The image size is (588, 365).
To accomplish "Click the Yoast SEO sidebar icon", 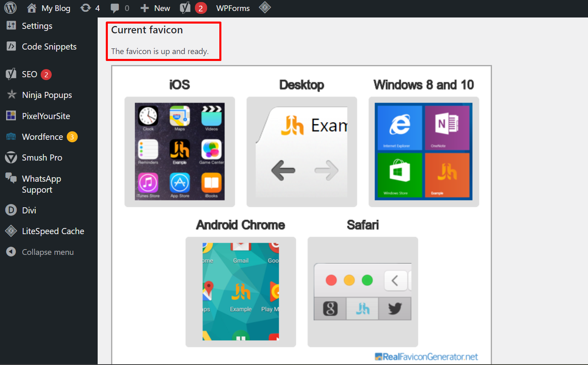I will click(x=11, y=74).
